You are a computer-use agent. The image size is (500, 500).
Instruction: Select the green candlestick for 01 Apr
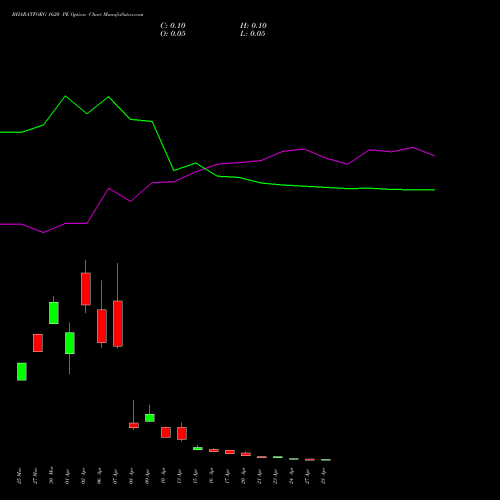[70, 343]
